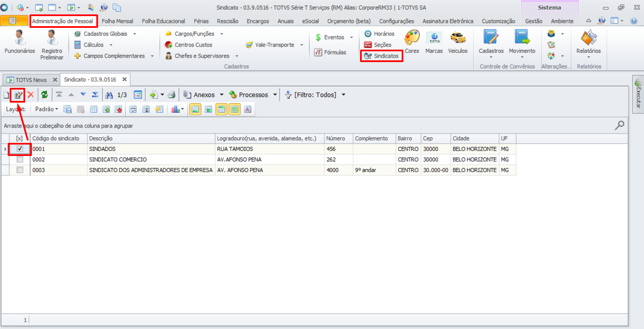Switch to Férias ribbon tab
Image resolution: width=644 pixels, height=329 pixels.
(x=201, y=21)
